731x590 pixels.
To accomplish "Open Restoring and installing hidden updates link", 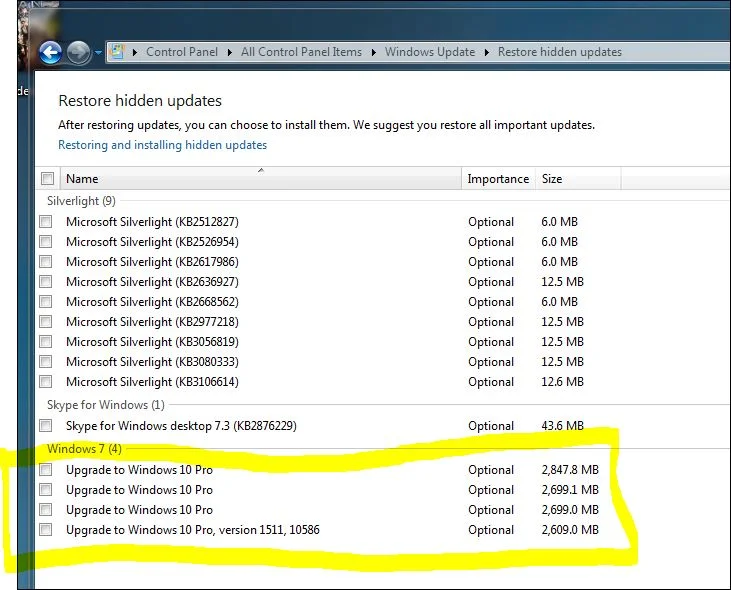I will (x=162, y=145).
